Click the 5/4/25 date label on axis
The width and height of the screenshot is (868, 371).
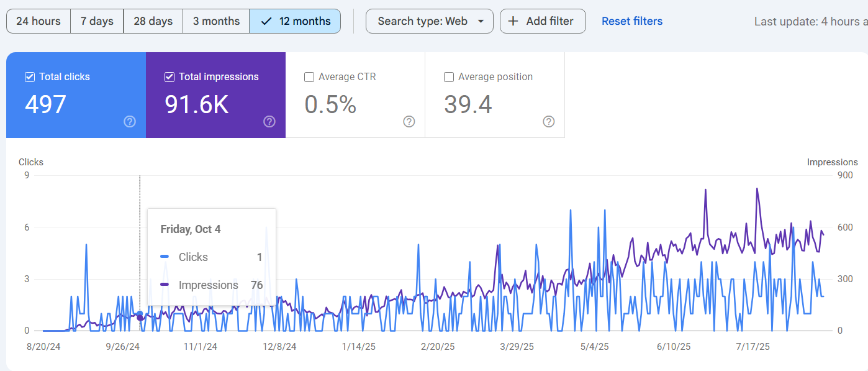tap(594, 347)
